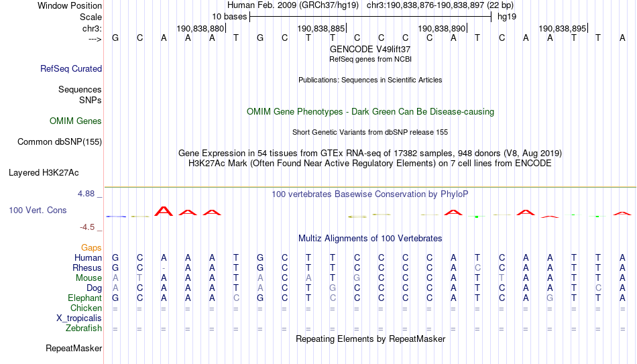The height and width of the screenshot is (364, 637).
Task: Select the Rhesus species label
Action: [87, 267]
